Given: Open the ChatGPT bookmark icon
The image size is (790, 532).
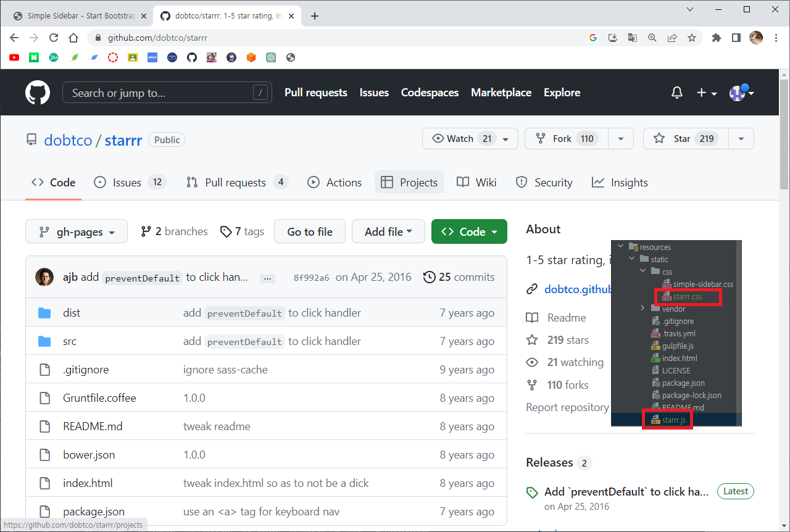Looking at the screenshot, I should pyautogui.click(x=271, y=57).
